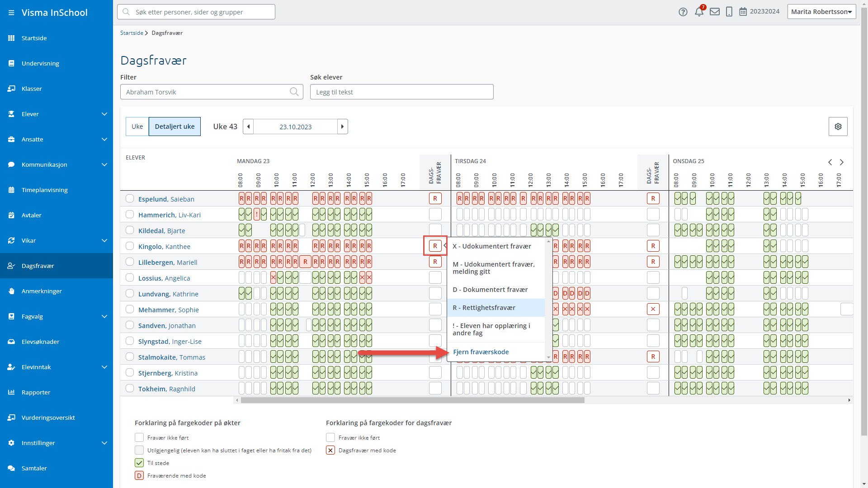This screenshot has height=488, width=868.
Task: Choose R - Rettighetsfravær
Action: point(496,308)
